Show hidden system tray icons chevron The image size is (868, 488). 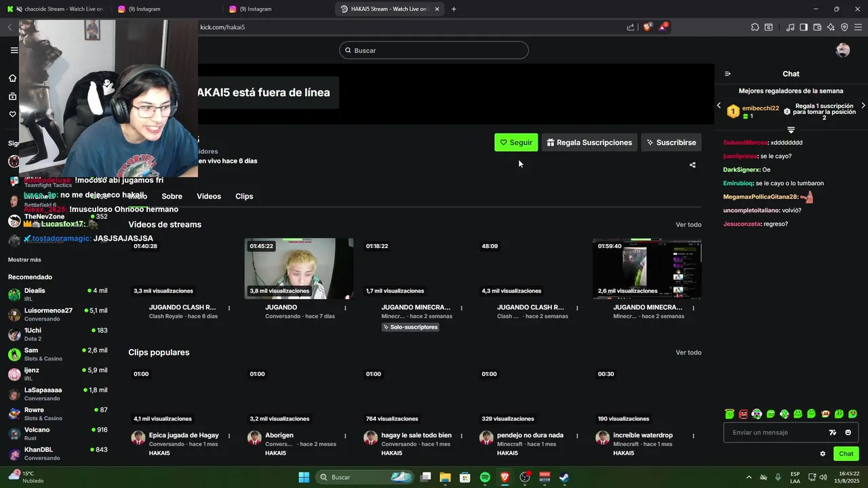749,477
